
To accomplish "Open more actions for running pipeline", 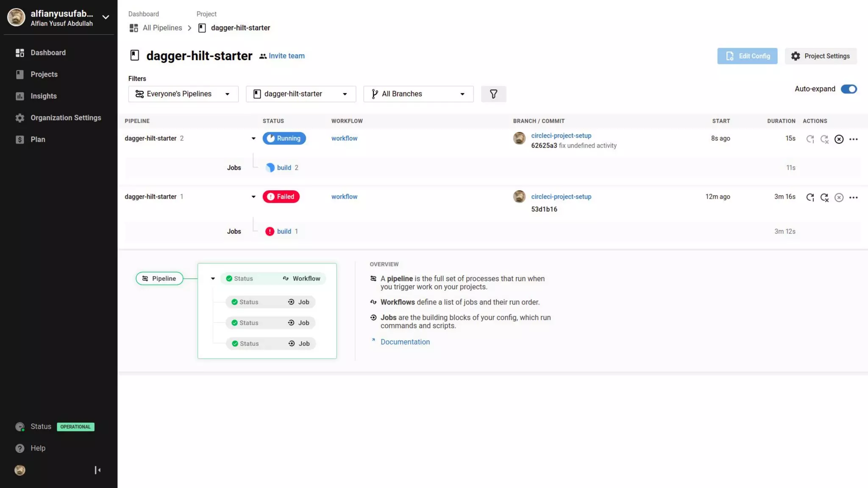I will pyautogui.click(x=854, y=139).
